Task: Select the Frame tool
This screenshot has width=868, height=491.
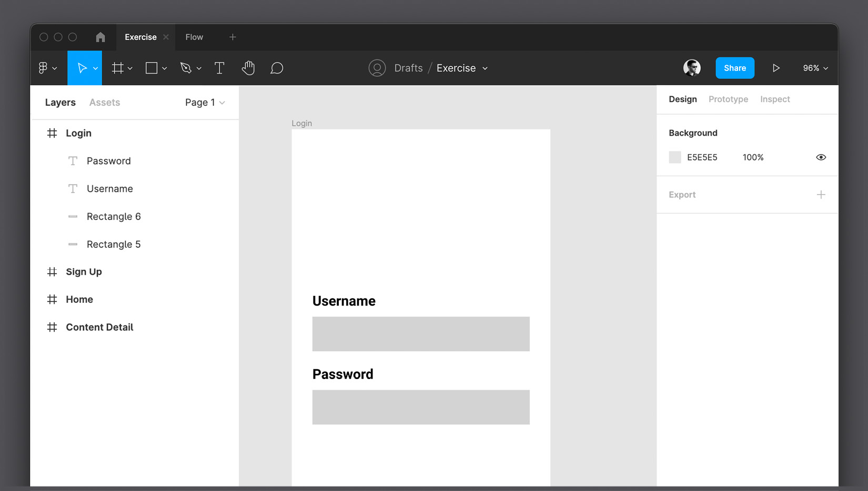Action: tap(118, 68)
